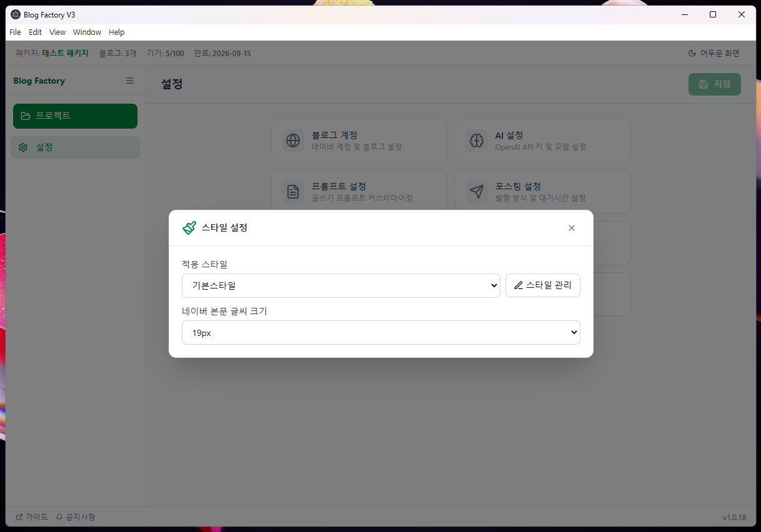This screenshot has width=761, height=532.
Task: Click the document icon for 프롬프트 설정
Action: click(x=292, y=192)
